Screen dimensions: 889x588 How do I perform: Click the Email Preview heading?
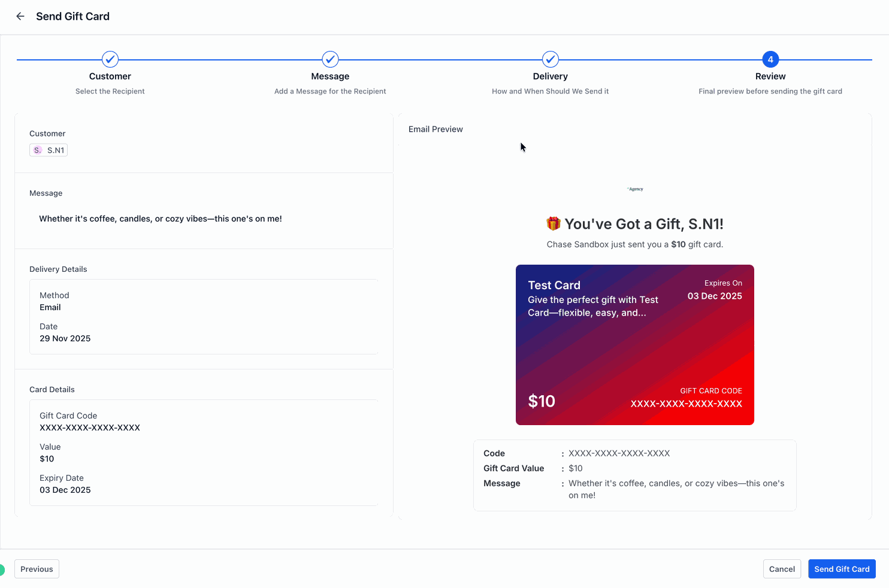pos(436,129)
